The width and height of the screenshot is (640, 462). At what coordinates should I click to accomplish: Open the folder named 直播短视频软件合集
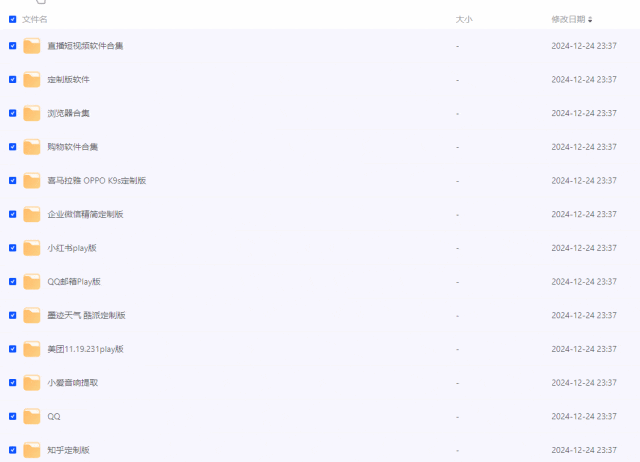pos(85,46)
